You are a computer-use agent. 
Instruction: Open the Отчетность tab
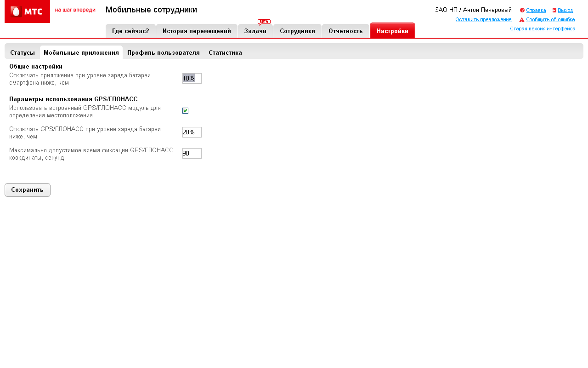pos(345,31)
